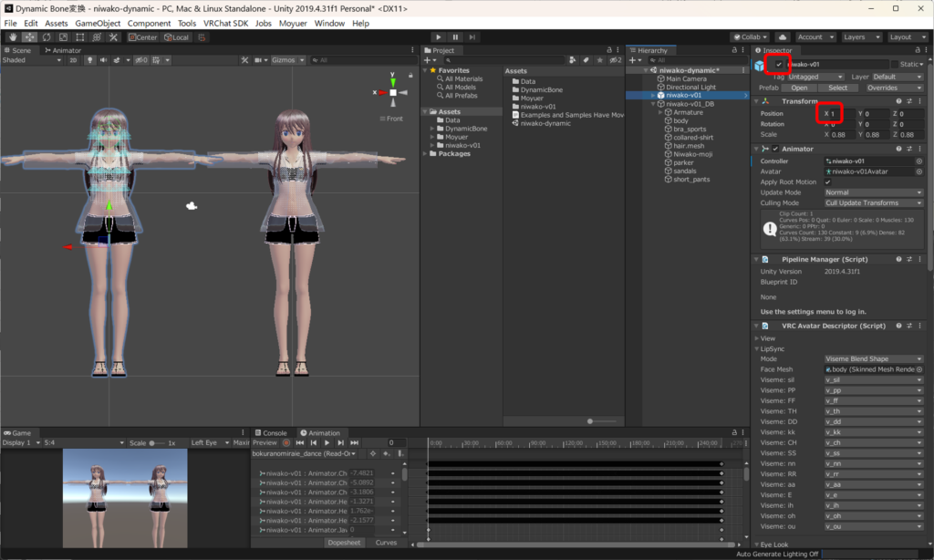Viewport: 934px width, 560px height.
Task: Select the Rect Transform tool
Action: pos(80,37)
